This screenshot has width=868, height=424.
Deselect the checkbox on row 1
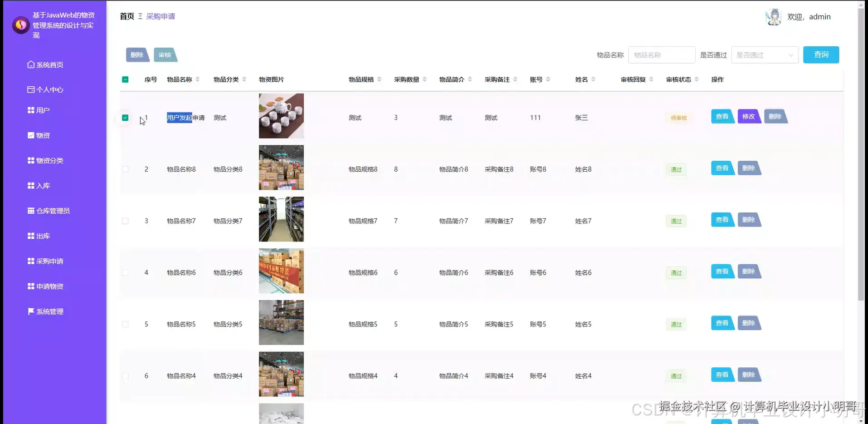pyautogui.click(x=125, y=118)
